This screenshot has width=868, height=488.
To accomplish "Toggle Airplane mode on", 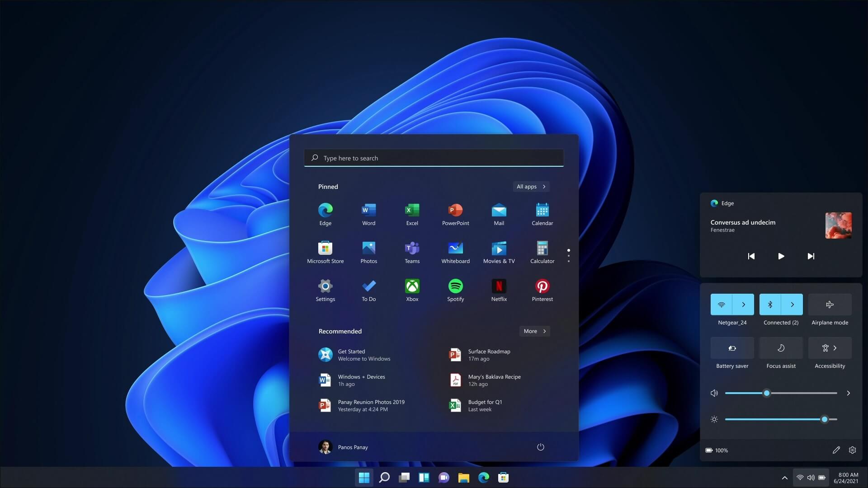I will point(830,304).
